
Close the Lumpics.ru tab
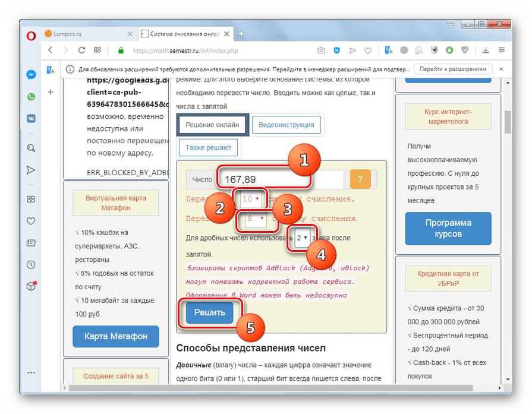pyautogui.click(x=130, y=34)
